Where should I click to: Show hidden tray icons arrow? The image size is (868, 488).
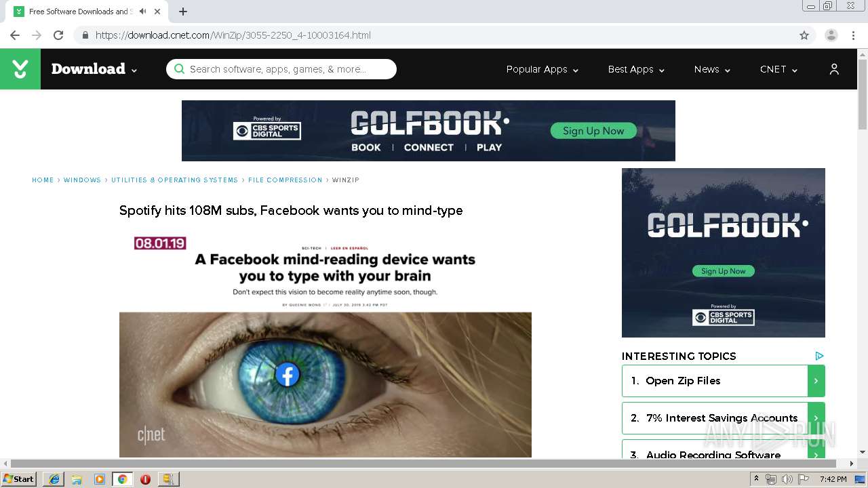[x=756, y=479]
